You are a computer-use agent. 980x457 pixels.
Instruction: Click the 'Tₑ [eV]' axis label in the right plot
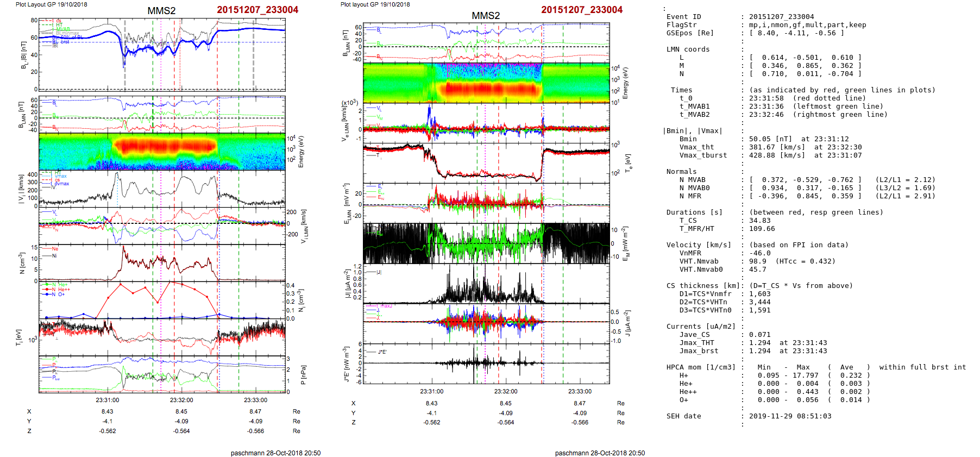(x=628, y=163)
